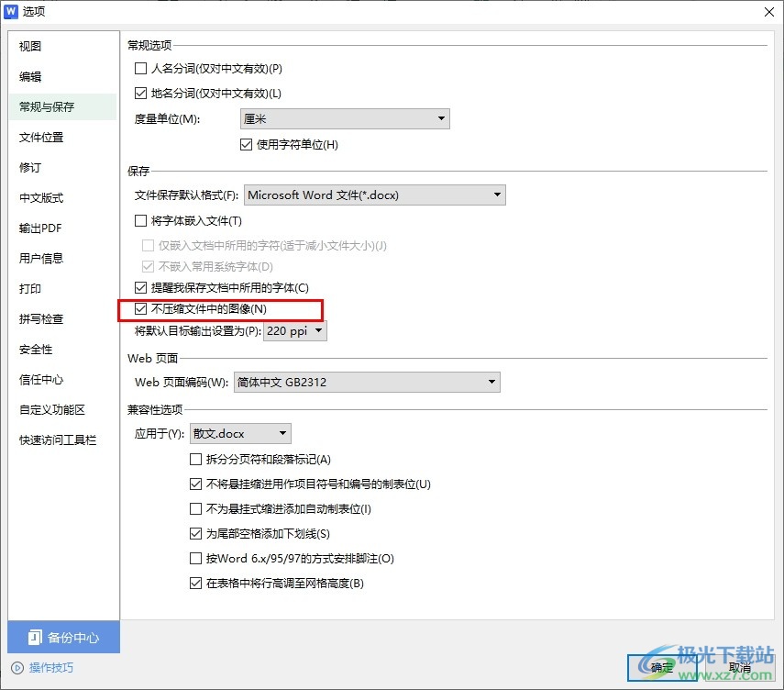
Task: Open the 修订 section
Action: pos(30,168)
